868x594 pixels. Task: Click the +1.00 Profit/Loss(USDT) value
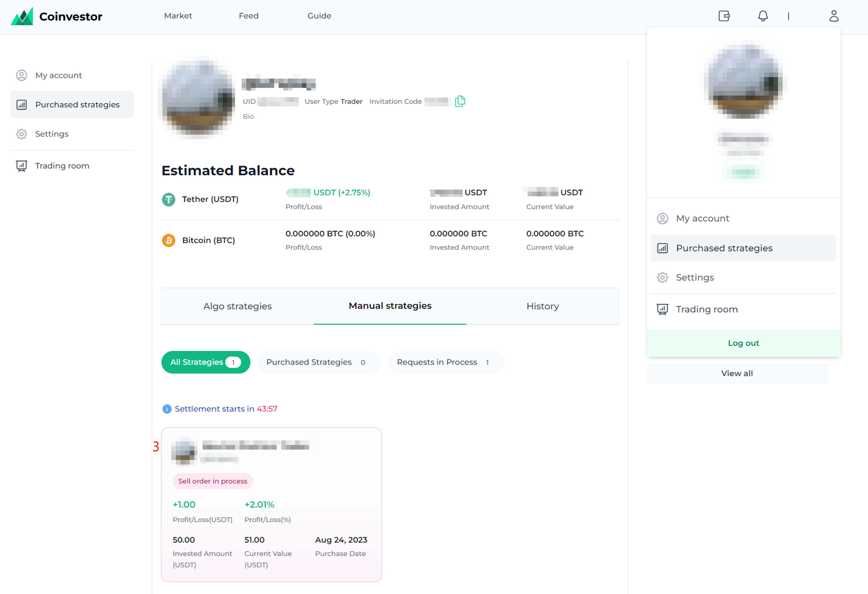(184, 505)
